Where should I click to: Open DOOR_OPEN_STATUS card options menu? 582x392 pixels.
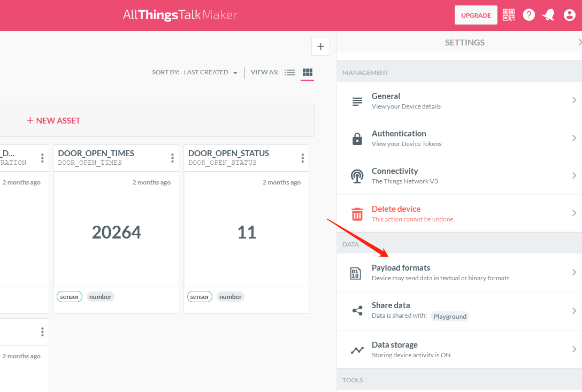[x=303, y=158]
